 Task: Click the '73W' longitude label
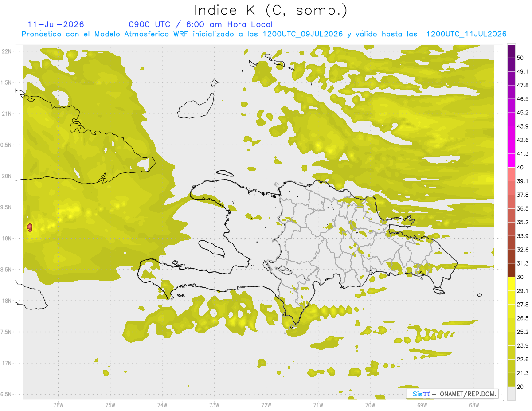pos(214,405)
